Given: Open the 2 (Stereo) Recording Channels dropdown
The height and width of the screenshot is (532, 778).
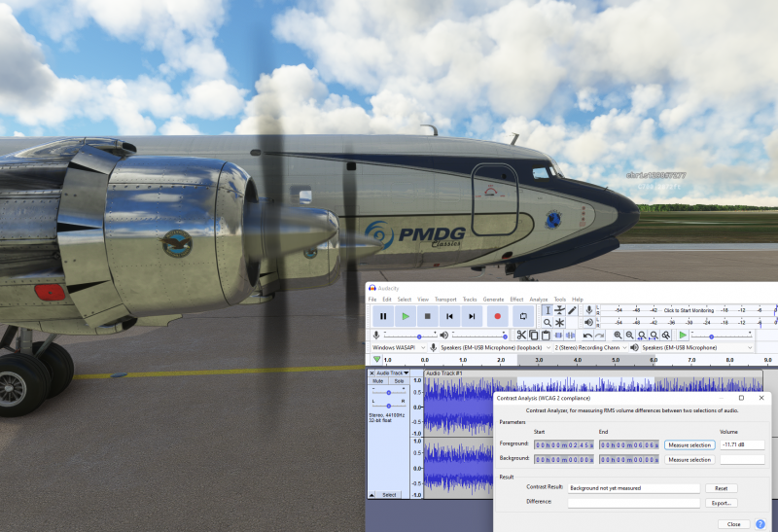Looking at the screenshot, I should pos(590,348).
